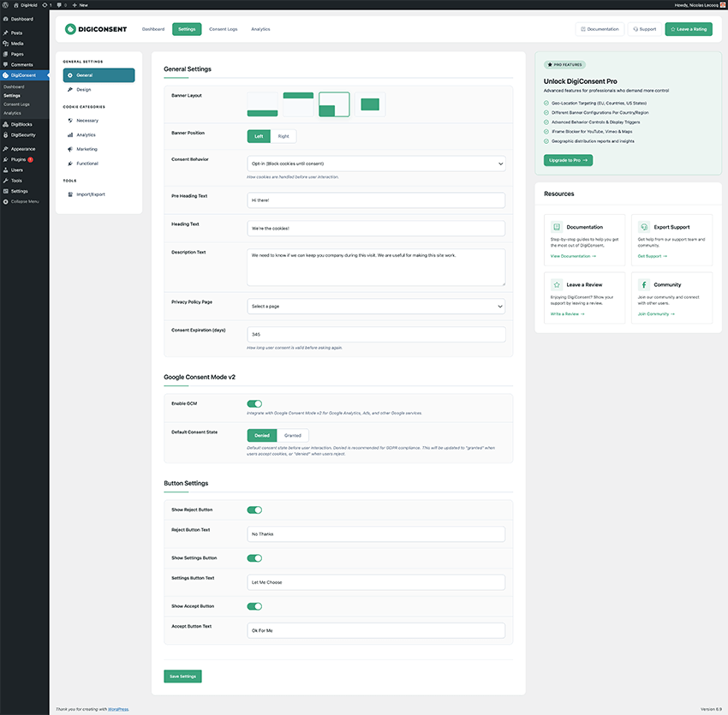Click the Save Settings button
Screen dimensions: 728x715
pyautogui.click(x=182, y=676)
